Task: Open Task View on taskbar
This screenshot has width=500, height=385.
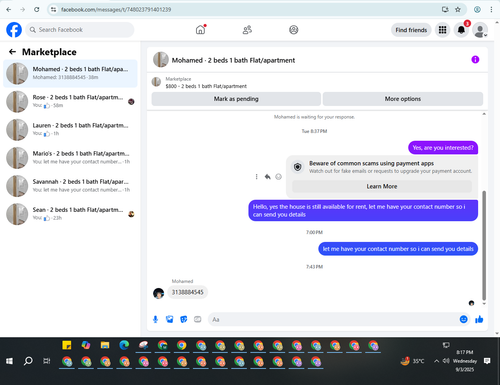Action: pyautogui.click(x=47, y=361)
